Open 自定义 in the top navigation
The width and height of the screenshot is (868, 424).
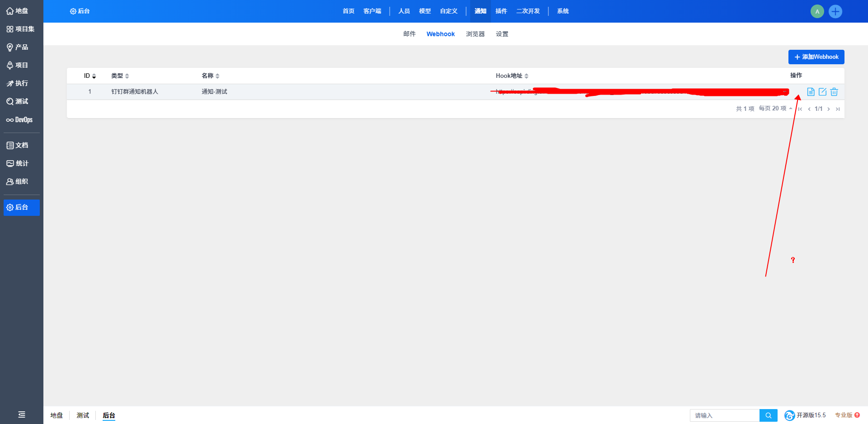pyautogui.click(x=449, y=11)
